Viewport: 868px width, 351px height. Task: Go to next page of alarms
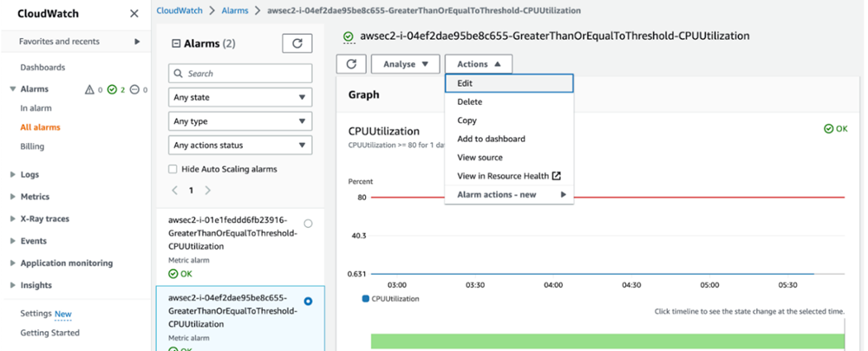point(207,191)
